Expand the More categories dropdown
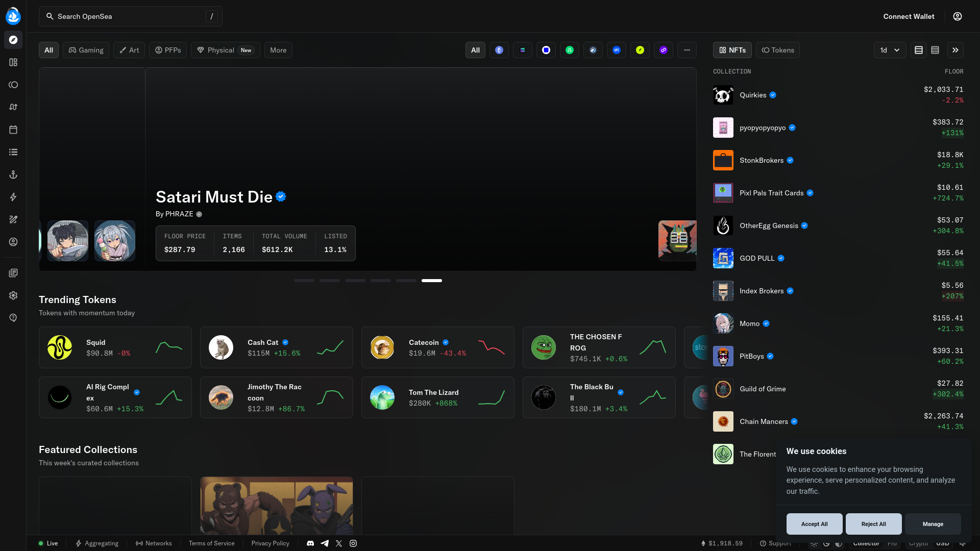This screenshot has width=980, height=551. (278, 50)
